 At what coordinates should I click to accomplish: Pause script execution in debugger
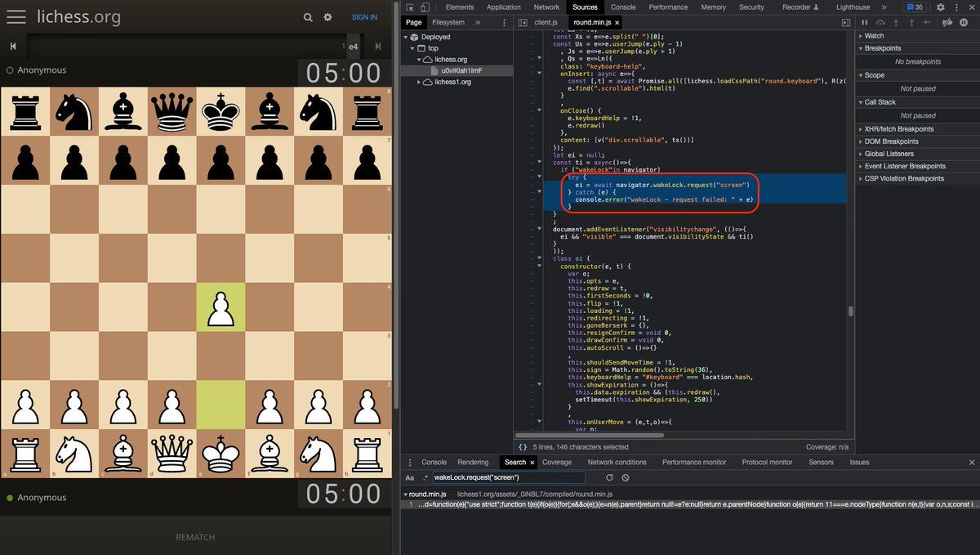865,23
